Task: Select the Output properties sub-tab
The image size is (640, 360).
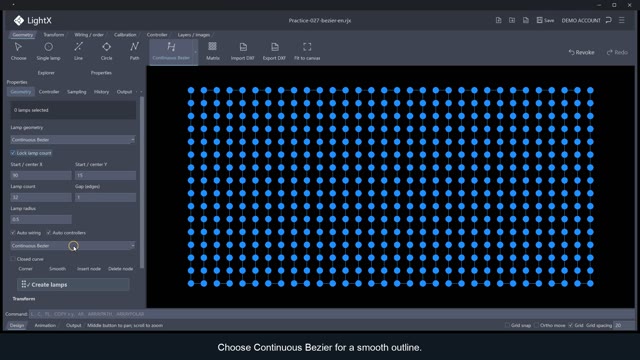Action: pyautogui.click(x=124, y=92)
